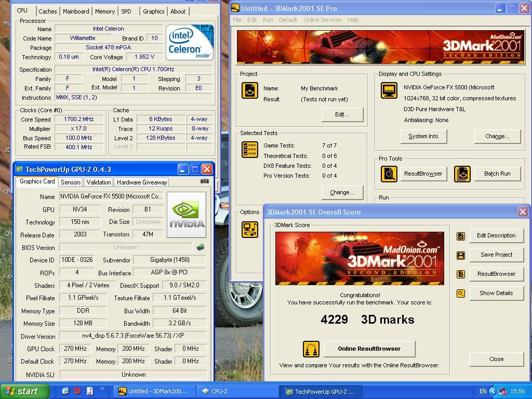Click the Specification field in CPU-Z

pyautogui.click(x=134, y=69)
